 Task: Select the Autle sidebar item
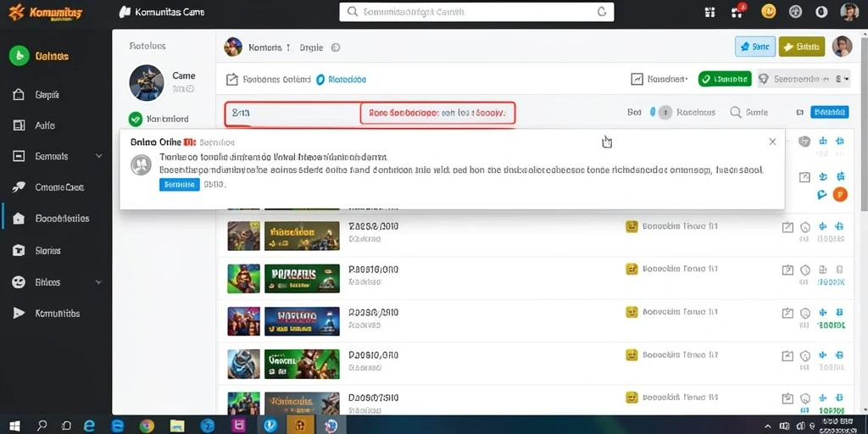pyautogui.click(x=44, y=125)
